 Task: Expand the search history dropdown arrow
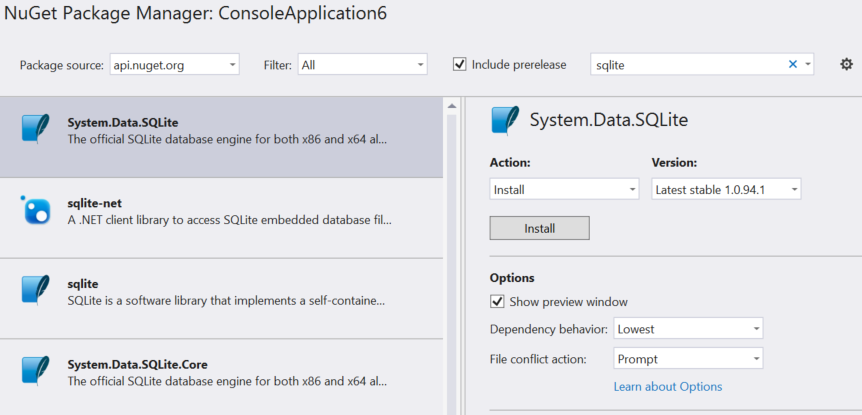808,64
